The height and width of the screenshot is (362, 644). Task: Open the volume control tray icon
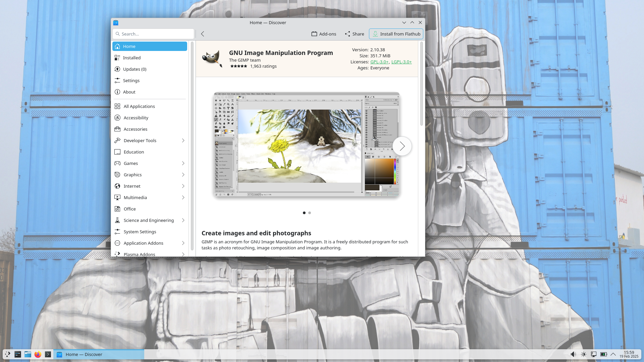coord(573,354)
